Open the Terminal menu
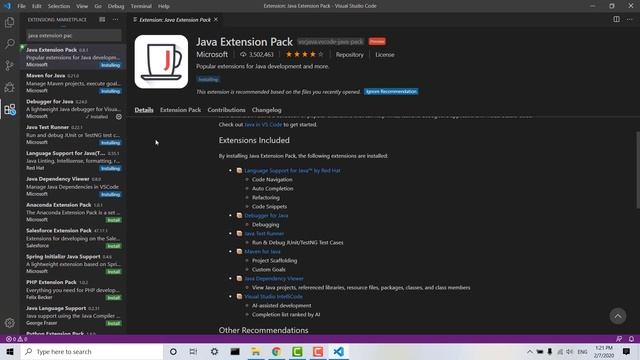This screenshot has width=640, height=360. click(x=141, y=6)
